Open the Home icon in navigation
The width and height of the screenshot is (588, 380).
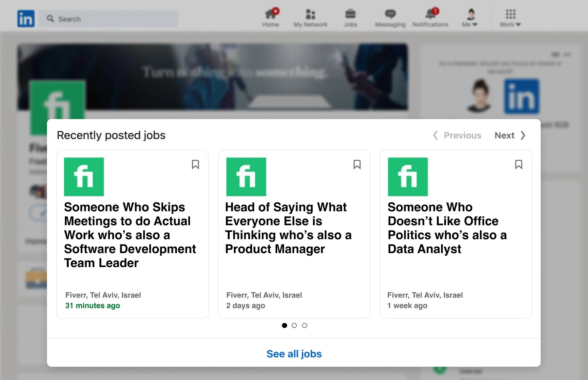271,18
